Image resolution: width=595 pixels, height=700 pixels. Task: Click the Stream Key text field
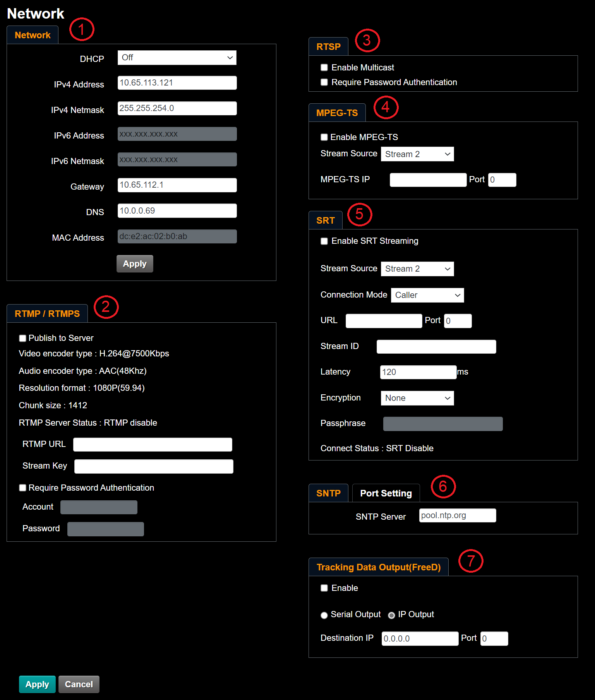click(x=154, y=466)
